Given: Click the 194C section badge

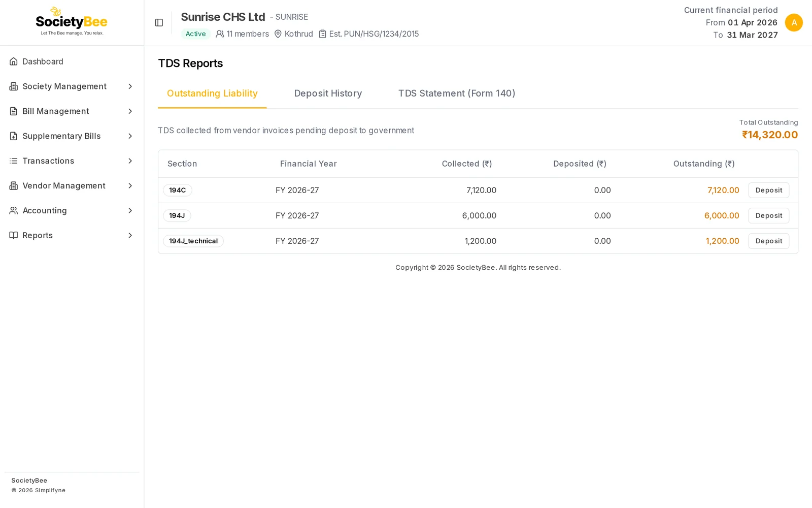Looking at the screenshot, I should [x=178, y=190].
